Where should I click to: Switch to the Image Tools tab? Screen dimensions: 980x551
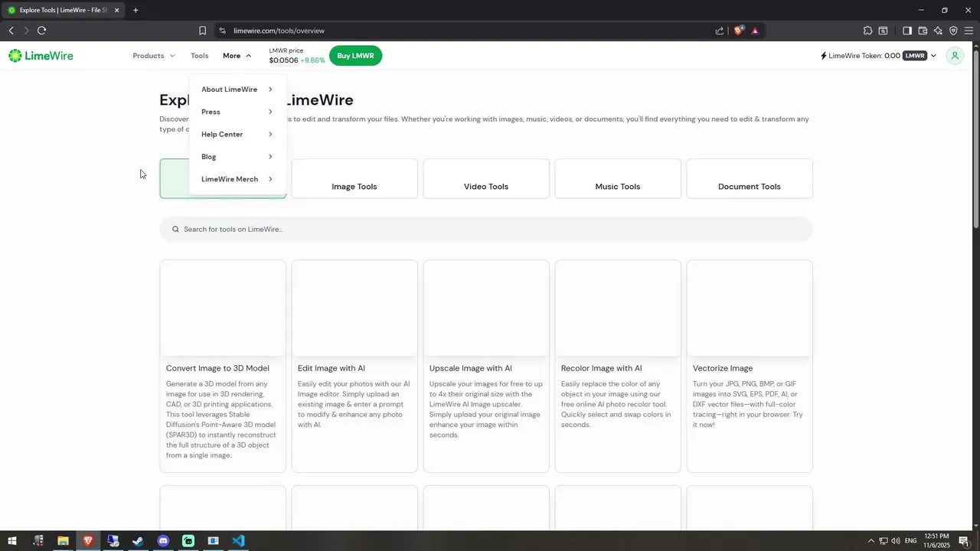[354, 178]
